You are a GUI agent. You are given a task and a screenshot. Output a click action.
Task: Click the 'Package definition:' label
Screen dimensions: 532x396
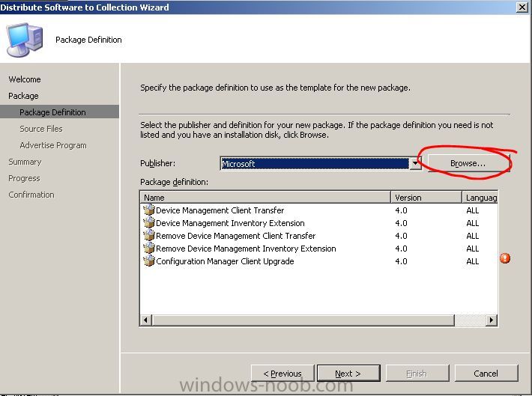(174, 182)
